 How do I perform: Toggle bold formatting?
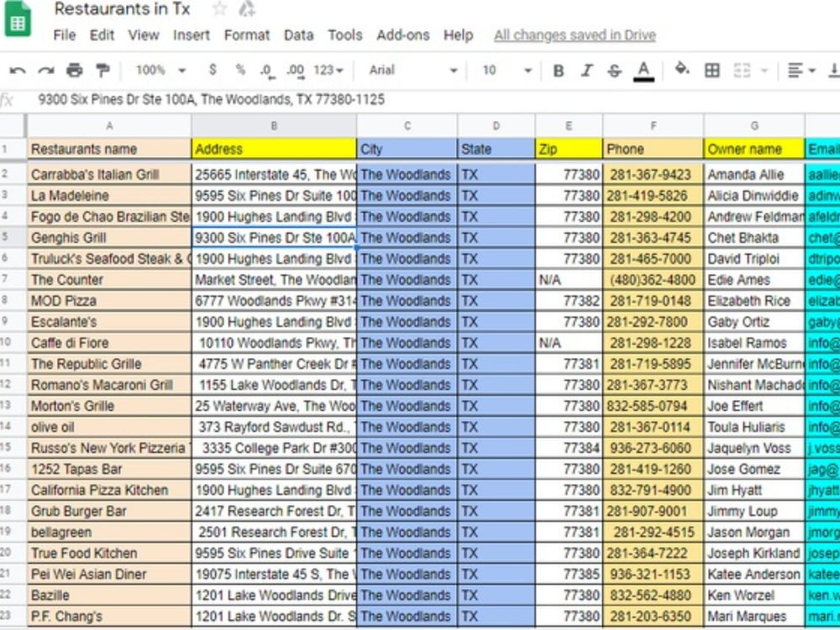click(559, 71)
